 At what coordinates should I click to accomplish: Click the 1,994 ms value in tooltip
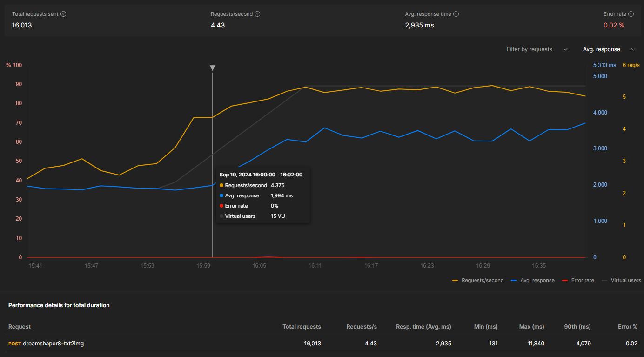[x=282, y=195]
